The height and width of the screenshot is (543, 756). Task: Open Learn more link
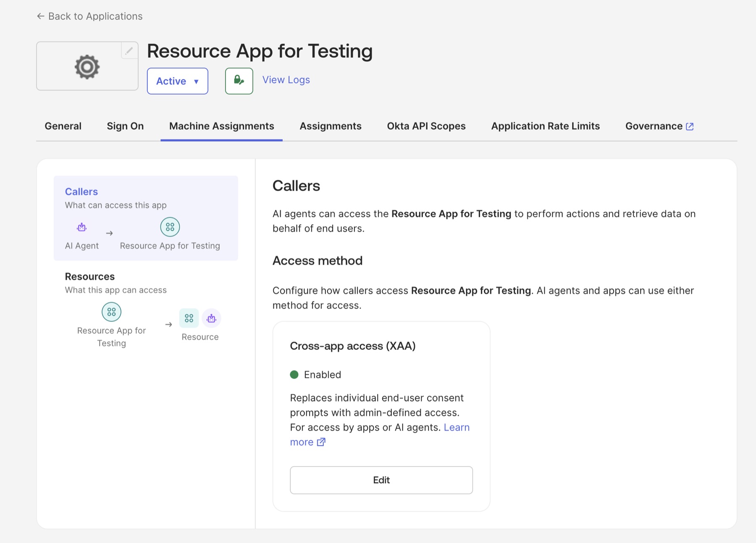pyautogui.click(x=380, y=435)
